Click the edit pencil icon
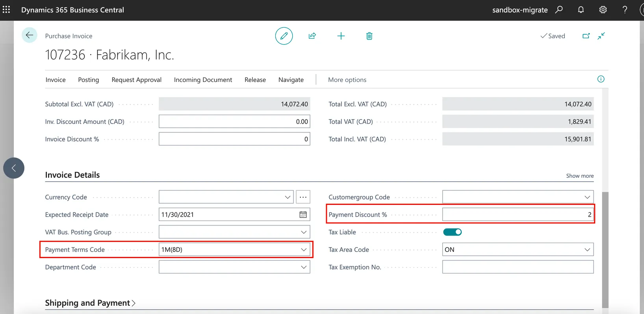644x314 pixels. point(284,36)
